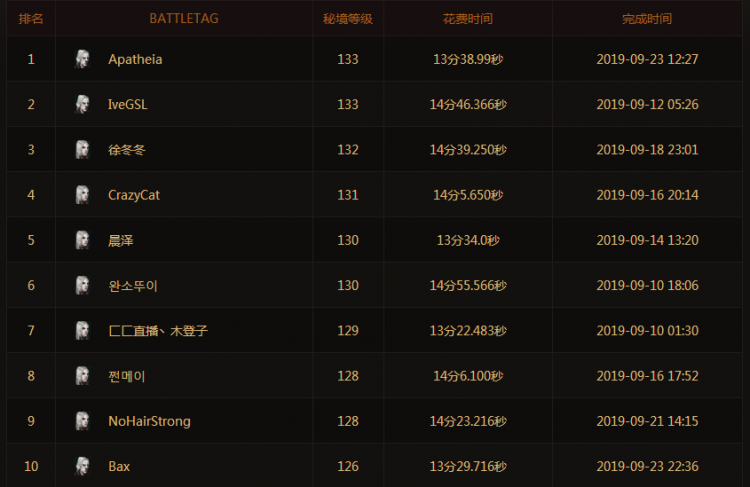This screenshot has width=750, height=487.
Task: Click the 秘境等级 column header
Action: [348, 19]
